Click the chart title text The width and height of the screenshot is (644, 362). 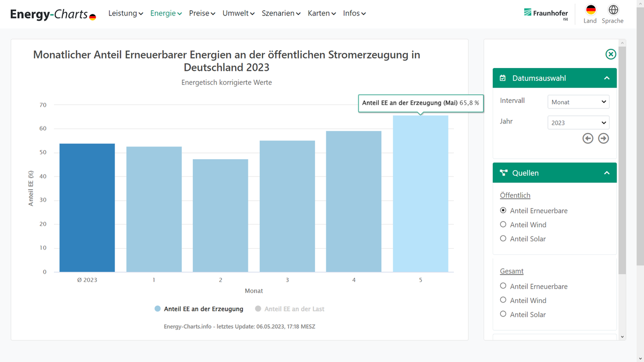[226, 61]
